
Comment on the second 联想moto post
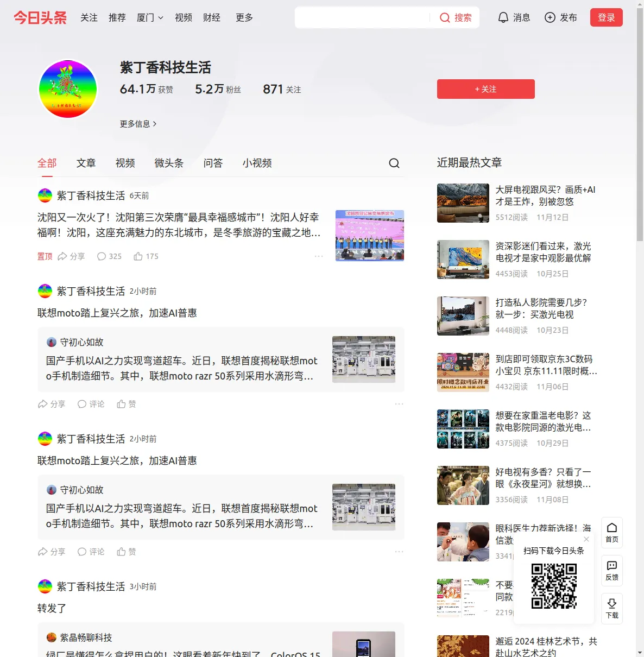tap(91, 552)
